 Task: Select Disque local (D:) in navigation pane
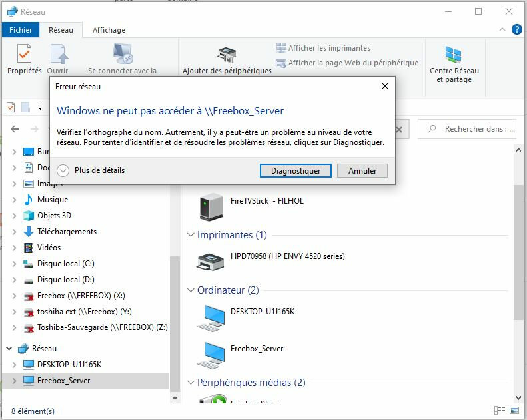[x=66, y=280]
